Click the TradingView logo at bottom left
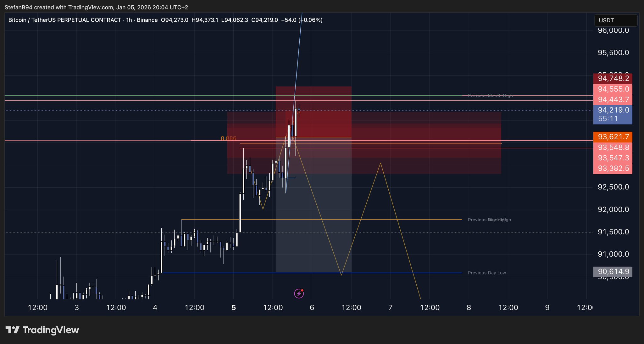The image size is (644, 344). 42,330
